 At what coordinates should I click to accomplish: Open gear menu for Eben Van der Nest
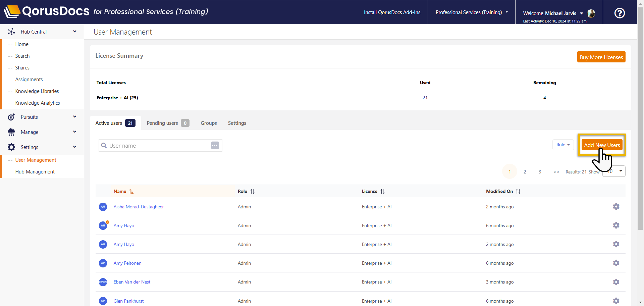click(616, 282)
